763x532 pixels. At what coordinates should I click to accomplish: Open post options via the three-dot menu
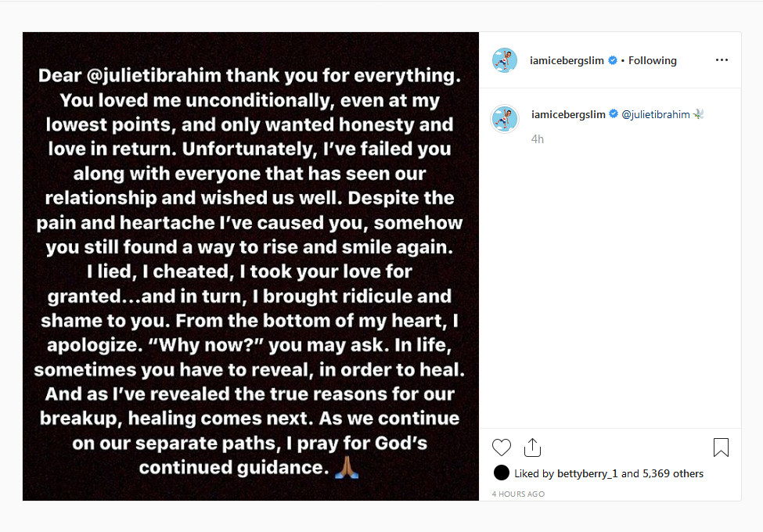point(722,60)
